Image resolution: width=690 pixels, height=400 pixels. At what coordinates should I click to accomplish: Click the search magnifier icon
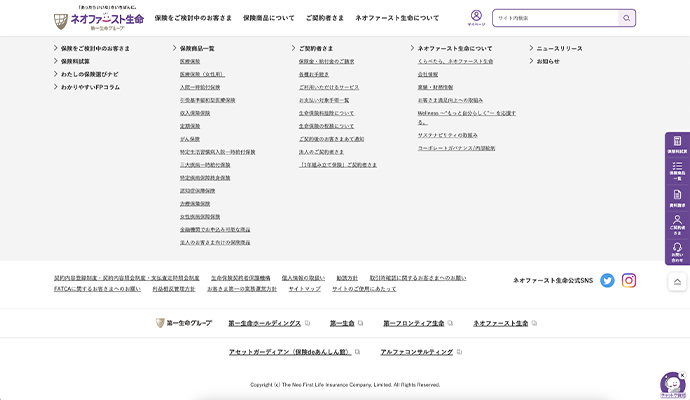(626, 18)
